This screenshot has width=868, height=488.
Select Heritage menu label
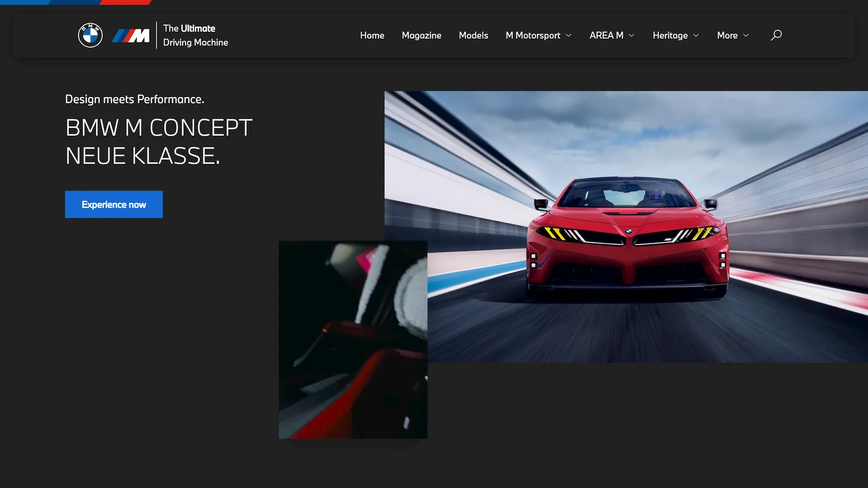click(670, 35)
